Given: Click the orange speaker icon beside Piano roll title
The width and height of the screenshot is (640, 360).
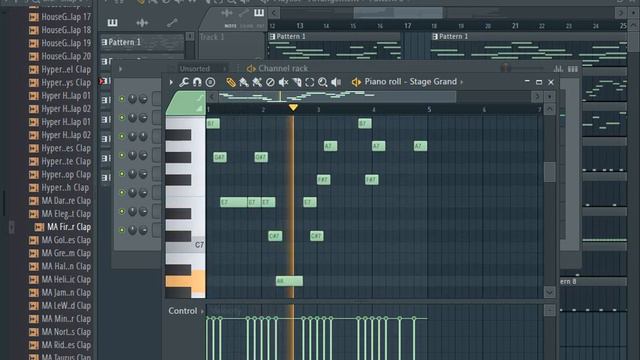Looking at the screenshot, I should [x=356, y=82].
